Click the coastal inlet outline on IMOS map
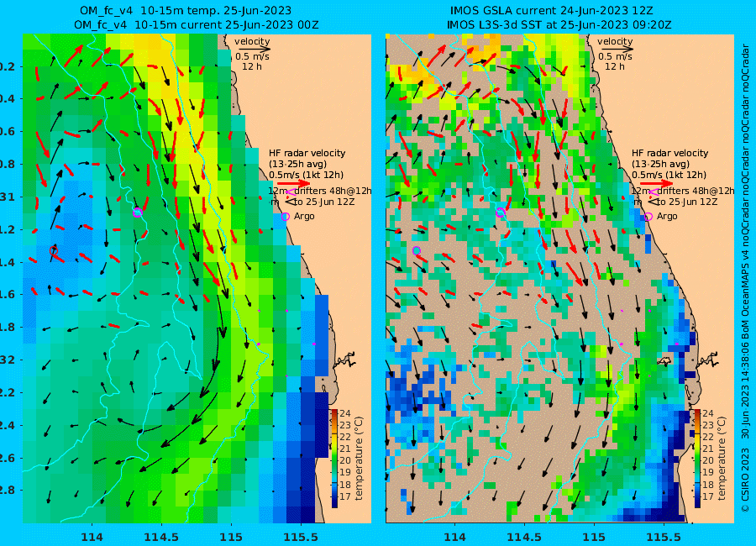The height and width of the screenshot is (546, 756). tap(707, 360)
